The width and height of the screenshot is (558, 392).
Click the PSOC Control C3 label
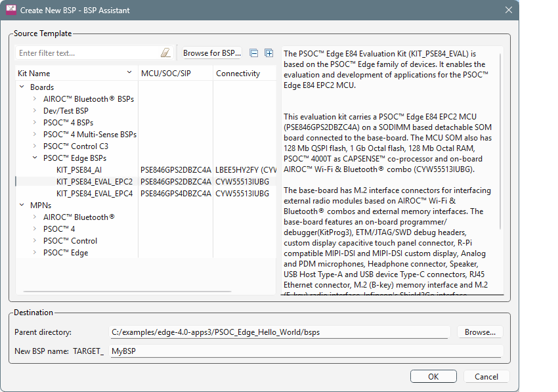coord(75,146)
